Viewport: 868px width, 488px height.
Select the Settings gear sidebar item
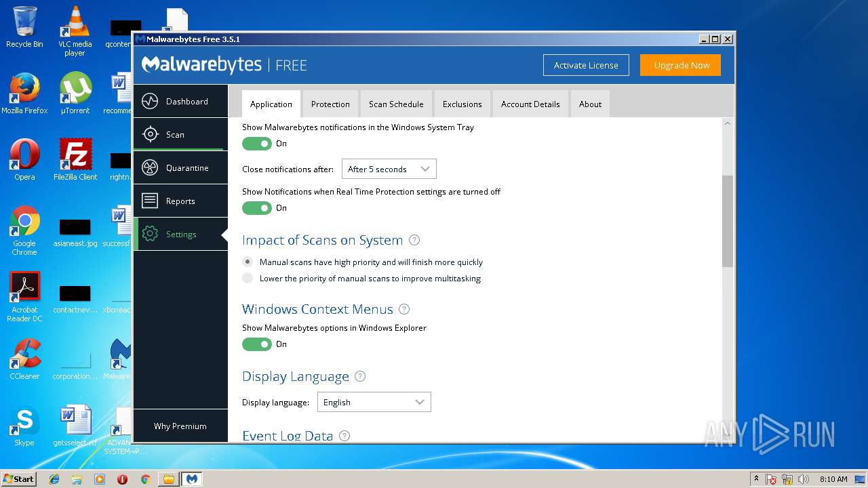point(180,235)
